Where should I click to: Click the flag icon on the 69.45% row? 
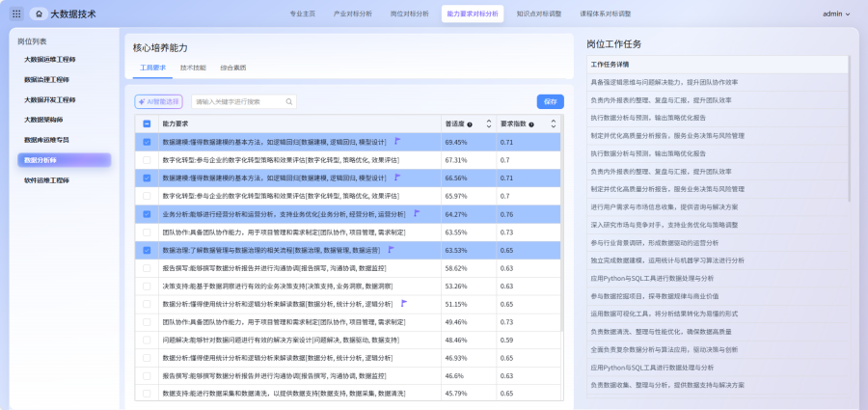(396, 142)
